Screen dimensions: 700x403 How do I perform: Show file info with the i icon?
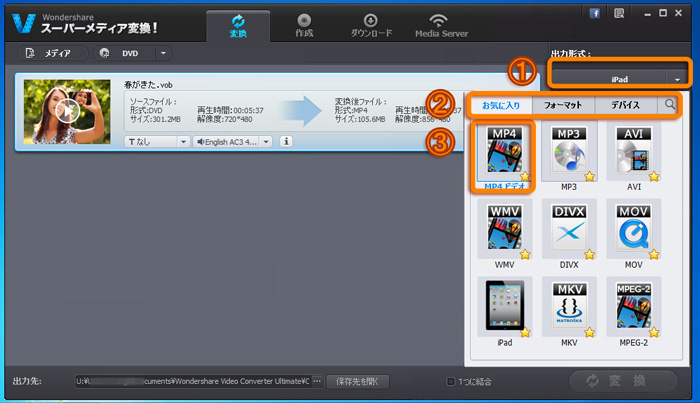[286, 141]
